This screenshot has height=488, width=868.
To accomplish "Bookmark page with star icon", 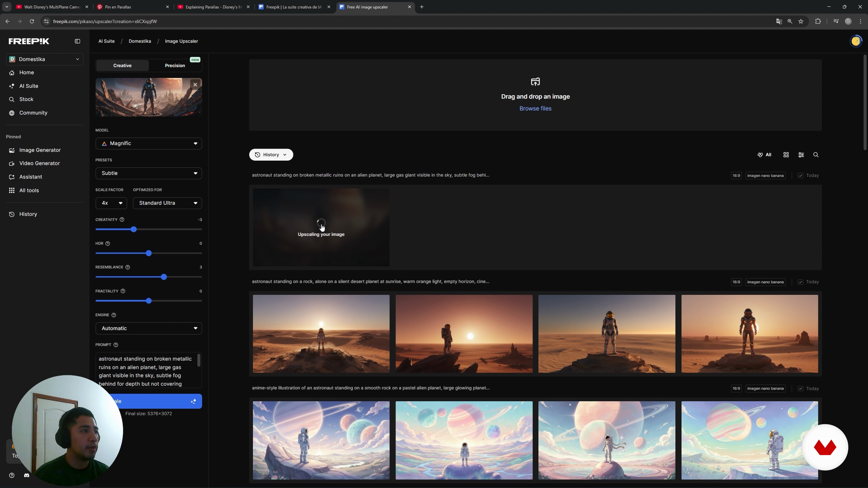I will tap(801, 21).
